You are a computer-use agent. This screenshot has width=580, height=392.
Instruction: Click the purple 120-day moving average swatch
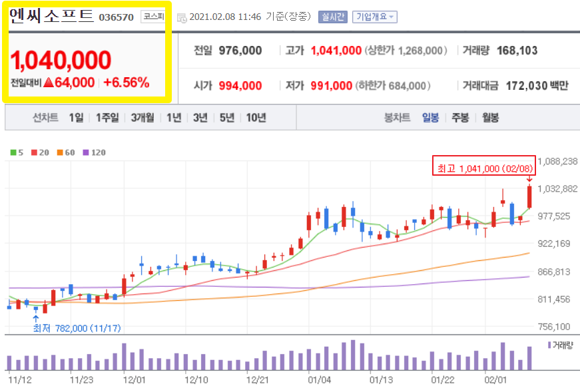point(86,152)
